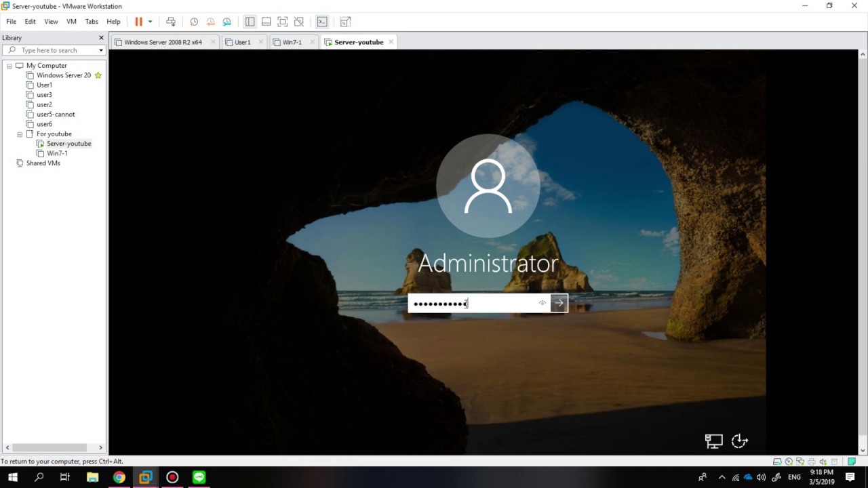The width and height of the screenshot is (868, 488).
Task: Select user6 in the library tree
Action: (x=44, y=124)
